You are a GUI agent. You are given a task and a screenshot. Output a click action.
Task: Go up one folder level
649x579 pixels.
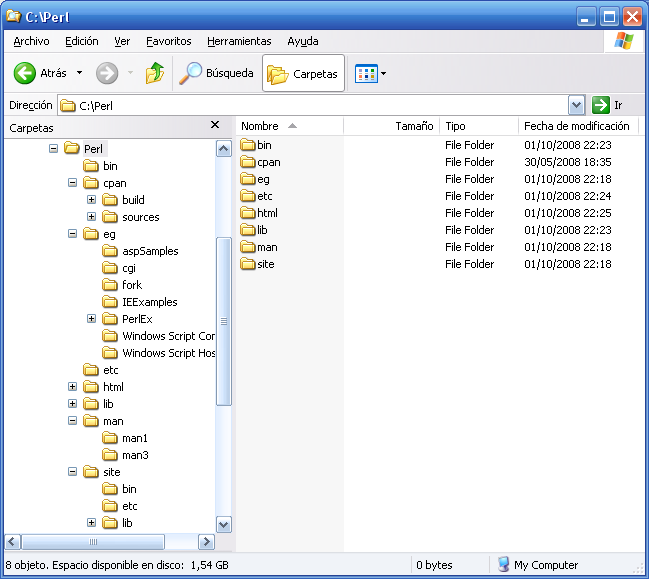(155, 73)
